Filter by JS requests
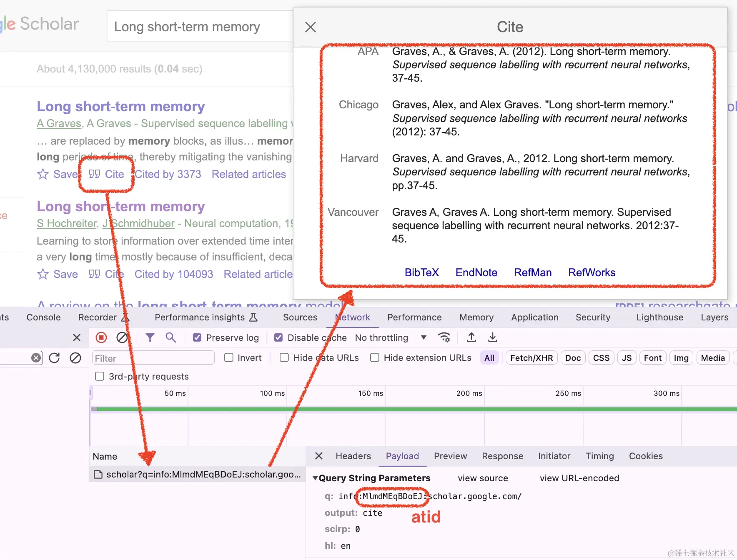 tap(627, 358)
